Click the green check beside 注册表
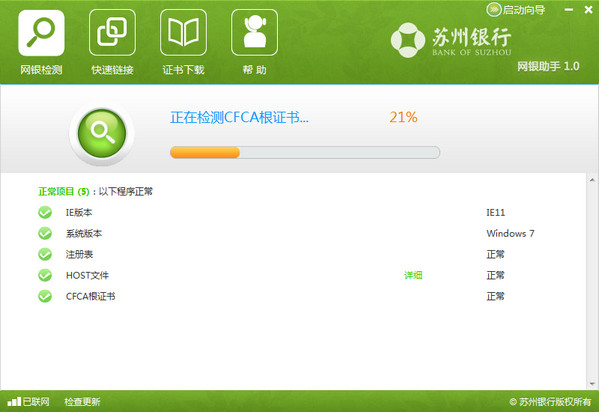This screenshot has height=412, width=599. [x=45, y=255]
